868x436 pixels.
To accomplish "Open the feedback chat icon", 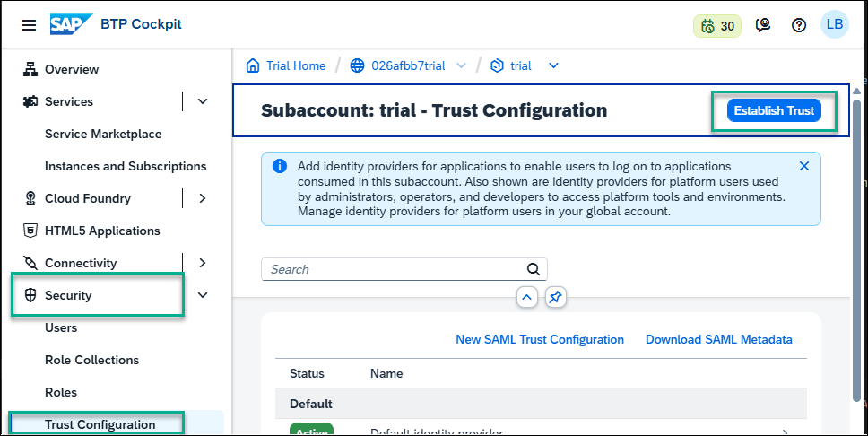I will coord(763,25).
